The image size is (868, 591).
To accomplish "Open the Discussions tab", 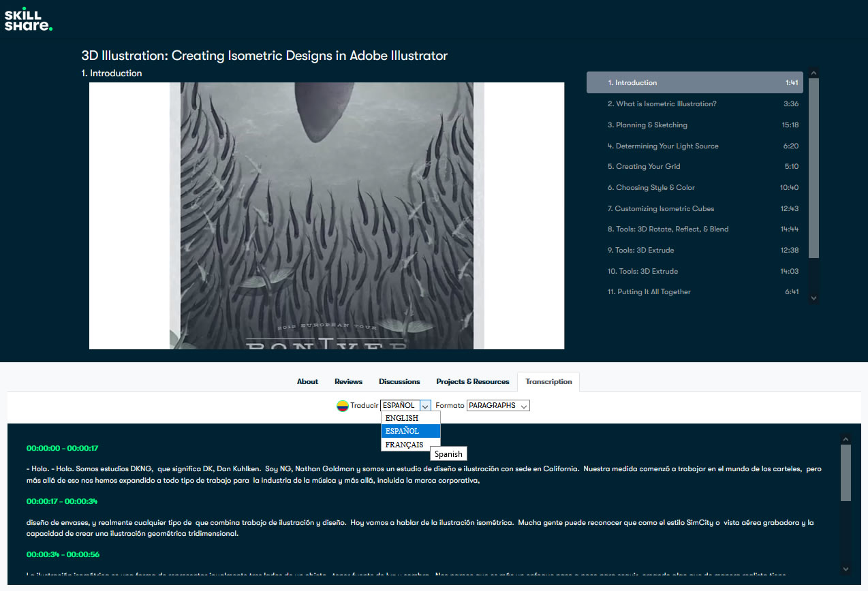I will click(399, 381).
